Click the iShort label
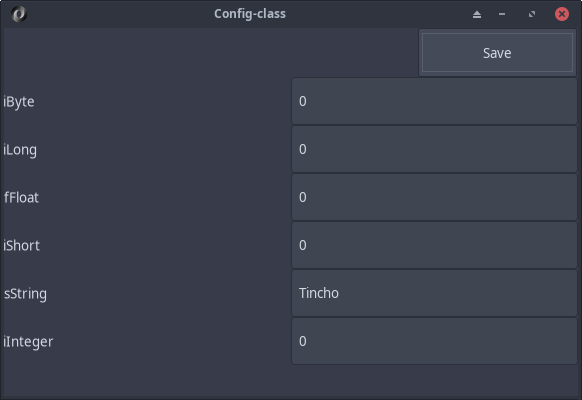The width and height of the screenshot is (582, 400). (22, 245)
